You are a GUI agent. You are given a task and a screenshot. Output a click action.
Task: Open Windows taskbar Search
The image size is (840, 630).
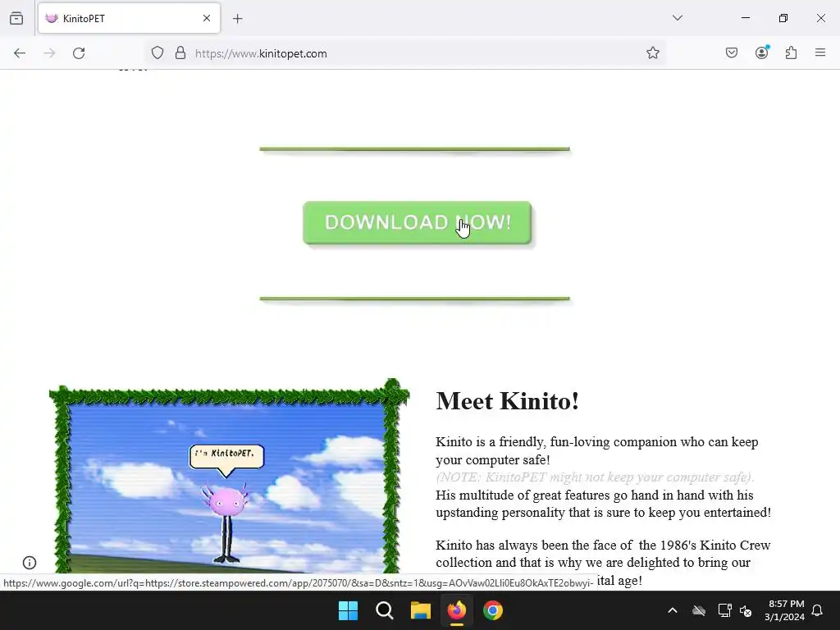pyautogui.click(x=384, y=610)
